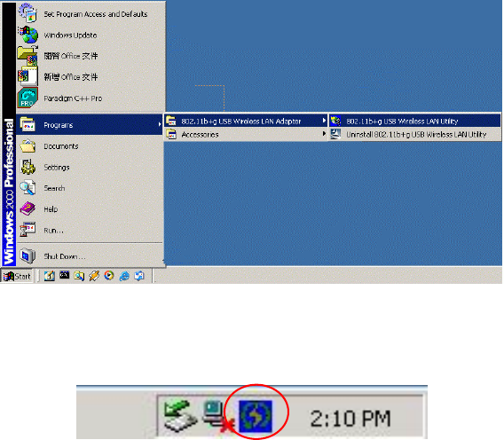Expand the Wireless LAN Adapter submenu arrow
Viewport: 504px width, 440px height.
[324, 121]
